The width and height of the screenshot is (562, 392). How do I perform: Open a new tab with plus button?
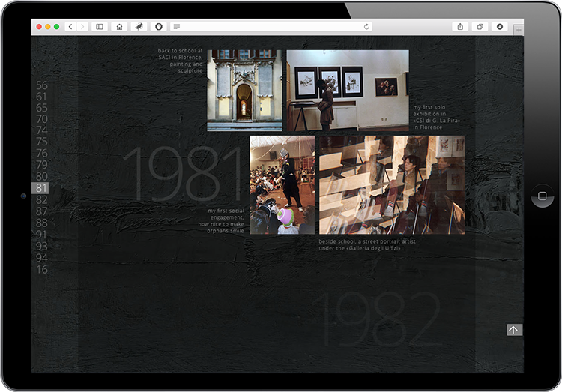[519, 29]
